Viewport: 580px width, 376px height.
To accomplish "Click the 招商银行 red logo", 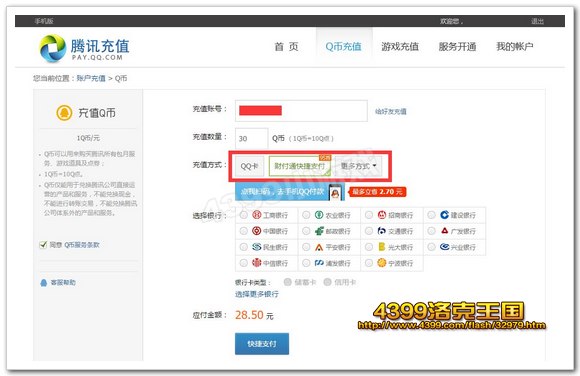I will point(382,215).
